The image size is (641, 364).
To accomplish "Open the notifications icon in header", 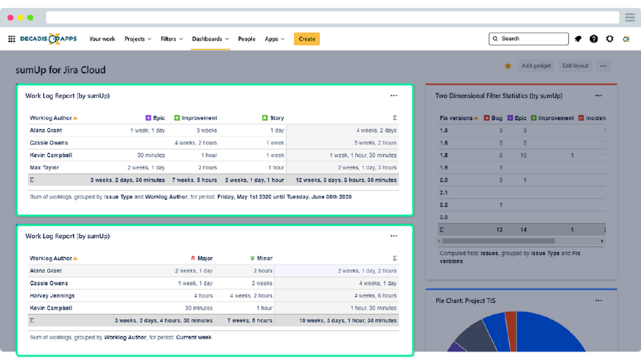I will (578, 39).
